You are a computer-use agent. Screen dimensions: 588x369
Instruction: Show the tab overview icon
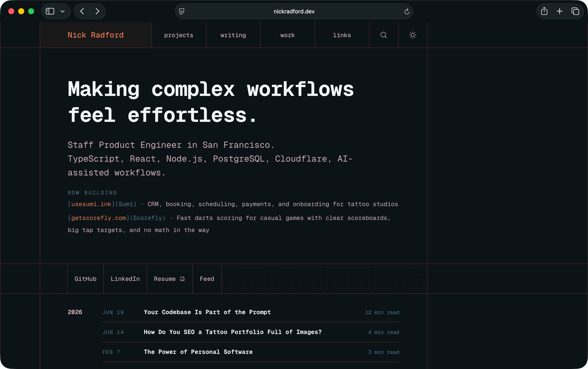click(x=575, y=11)
